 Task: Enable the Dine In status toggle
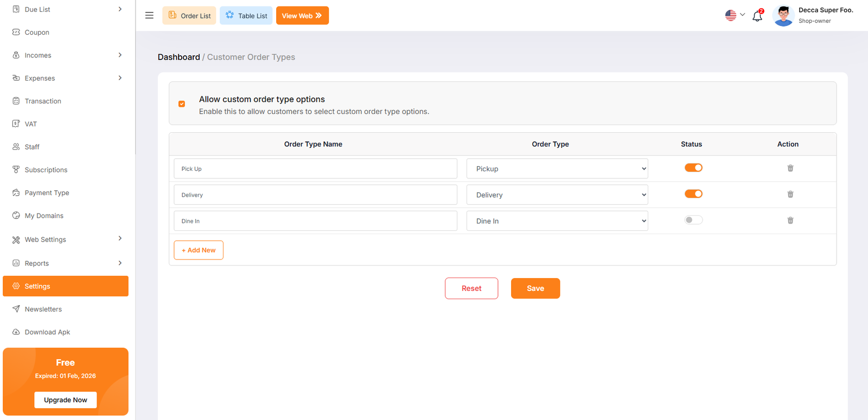[x=693, y=220]
